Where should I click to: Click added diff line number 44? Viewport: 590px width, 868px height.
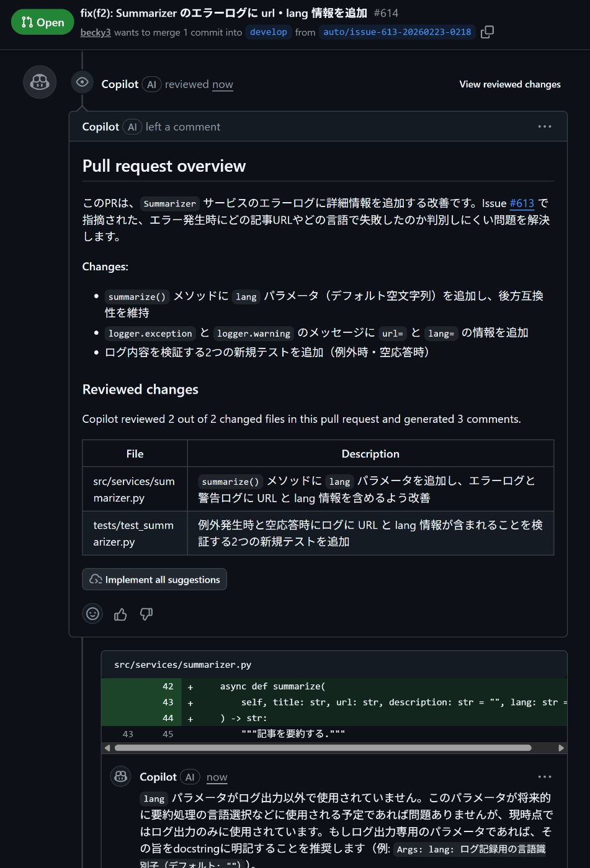click(x=168, y=718)
